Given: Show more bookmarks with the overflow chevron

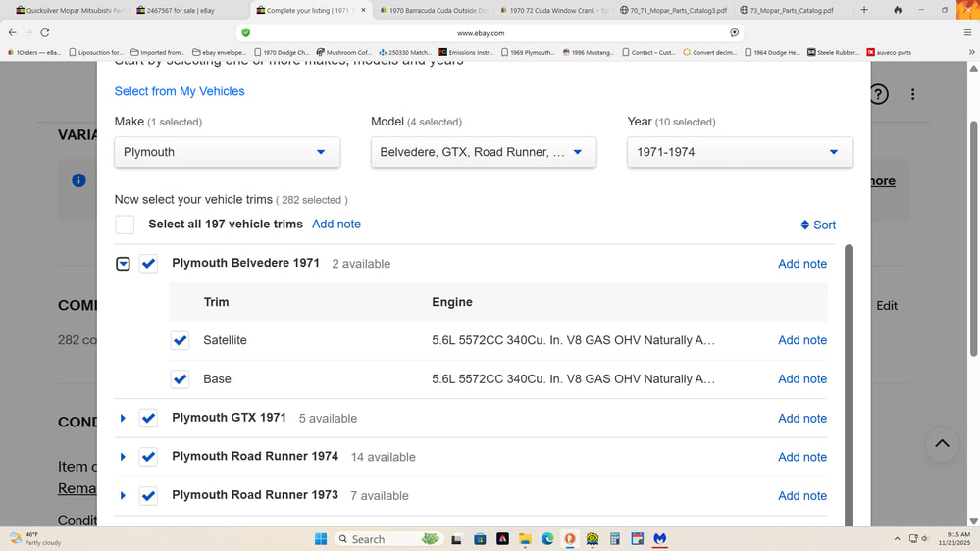Looking at the screenshot, I should point(971,53).
